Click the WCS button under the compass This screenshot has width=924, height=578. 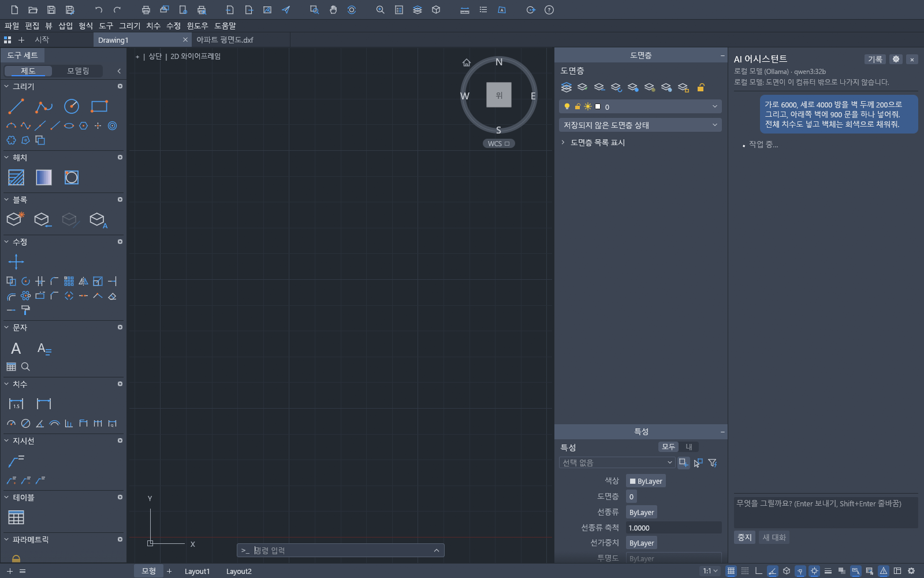(498, 143)
